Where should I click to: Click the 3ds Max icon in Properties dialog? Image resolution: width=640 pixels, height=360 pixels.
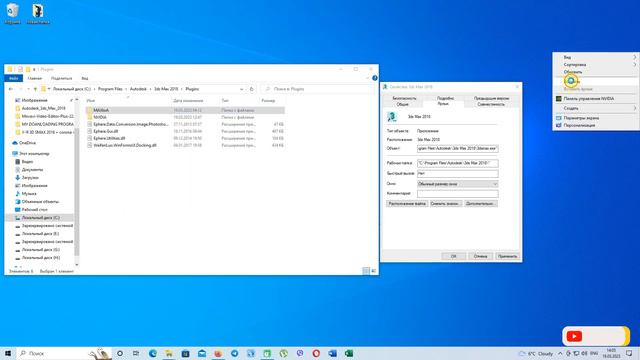[392, 117]
